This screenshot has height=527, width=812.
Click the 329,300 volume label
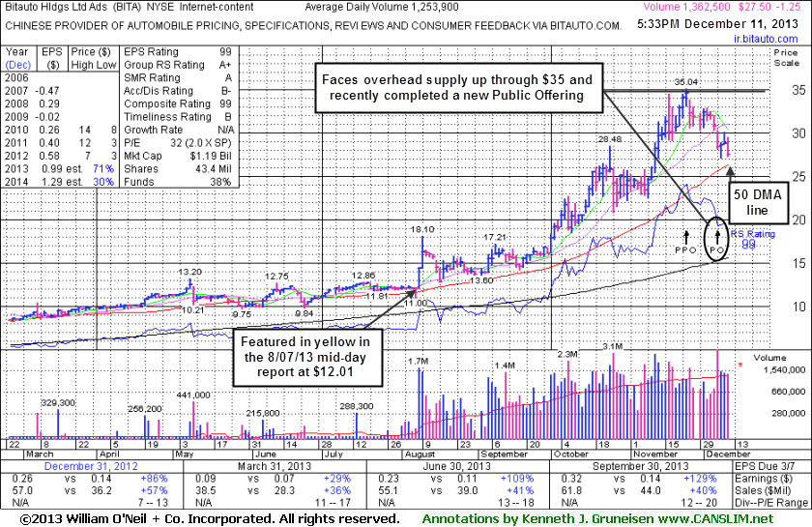59,402
